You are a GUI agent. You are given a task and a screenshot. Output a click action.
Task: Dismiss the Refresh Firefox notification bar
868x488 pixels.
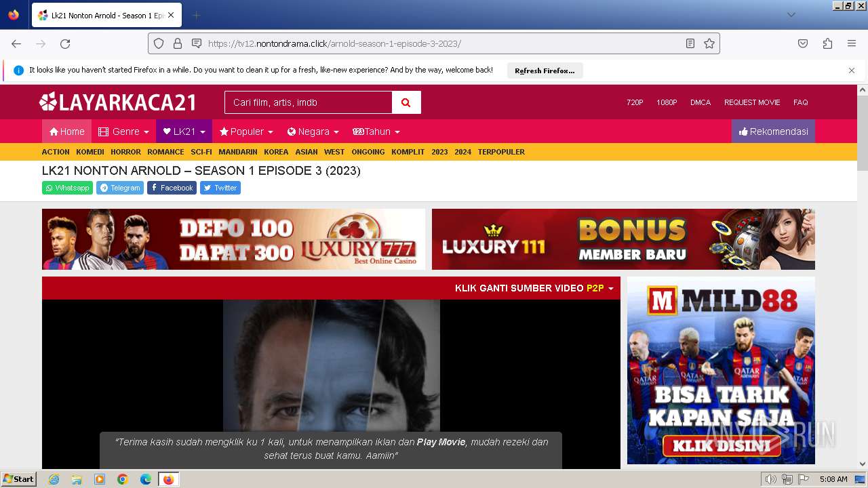click(x=852, y=70)
